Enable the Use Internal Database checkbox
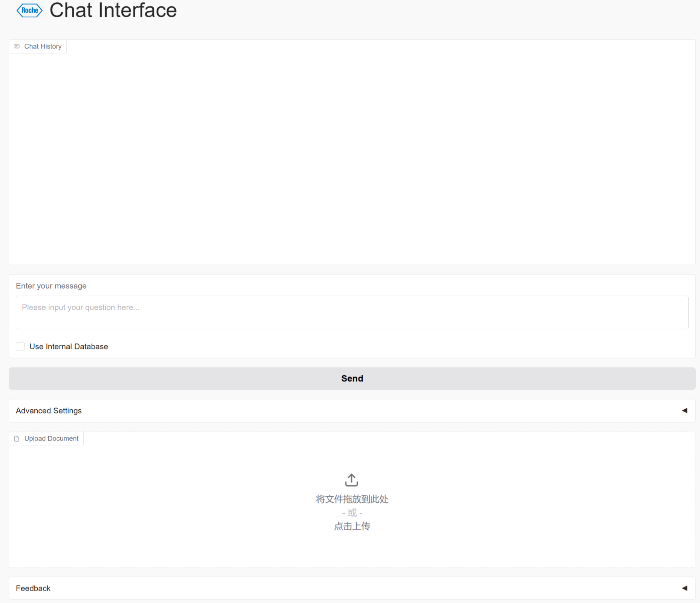The image size is (700, 603). pyautogui.click(x=20, y=346)
